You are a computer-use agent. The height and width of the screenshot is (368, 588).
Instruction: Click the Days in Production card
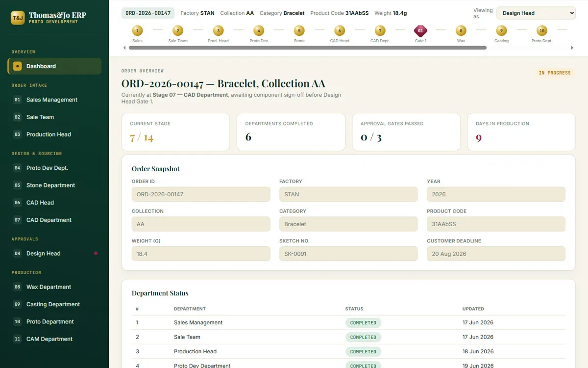click(x=521, y=132)
